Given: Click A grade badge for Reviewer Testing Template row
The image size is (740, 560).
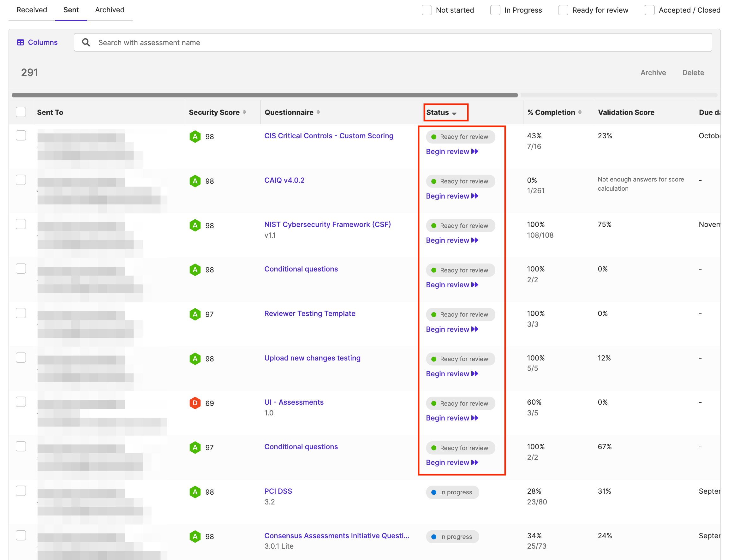Looking at the screenshot, I should tap(195, 314).
